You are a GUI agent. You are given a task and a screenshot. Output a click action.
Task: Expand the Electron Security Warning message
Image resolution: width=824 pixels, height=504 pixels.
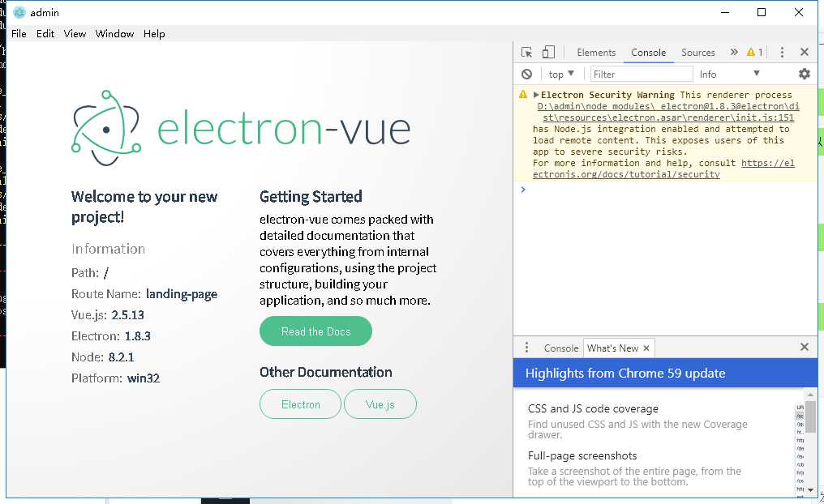click(536, 95)
